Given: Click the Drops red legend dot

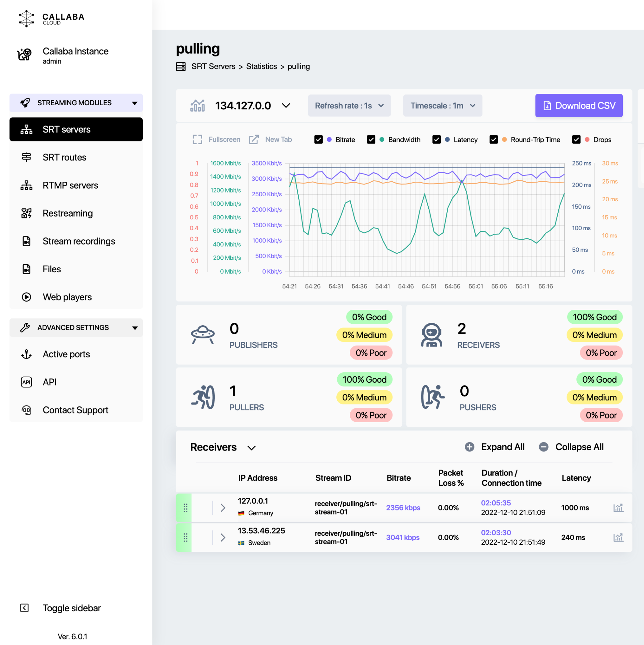Looking at the screenshot, I should pyautogui.click(x=587, y=140).
